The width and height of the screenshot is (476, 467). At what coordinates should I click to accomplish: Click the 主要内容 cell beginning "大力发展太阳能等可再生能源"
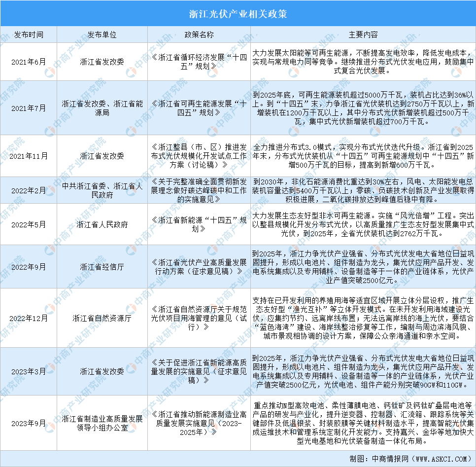click(x=363, y=62)
